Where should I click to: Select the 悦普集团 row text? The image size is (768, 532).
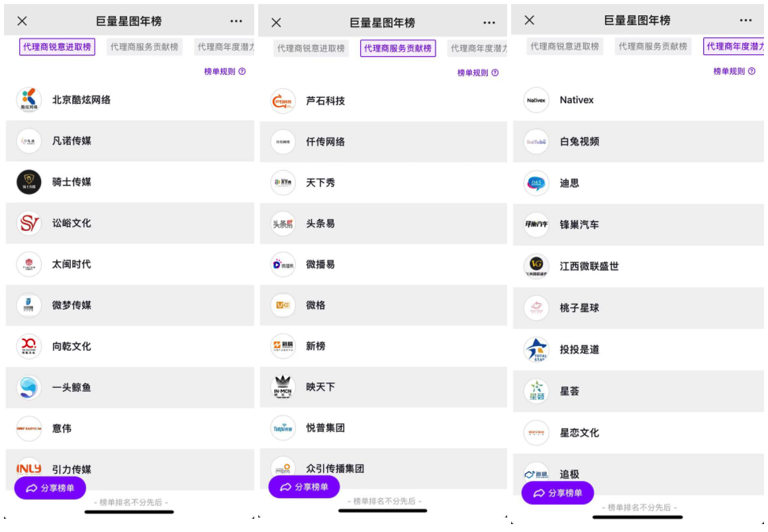tap(325, 427)
